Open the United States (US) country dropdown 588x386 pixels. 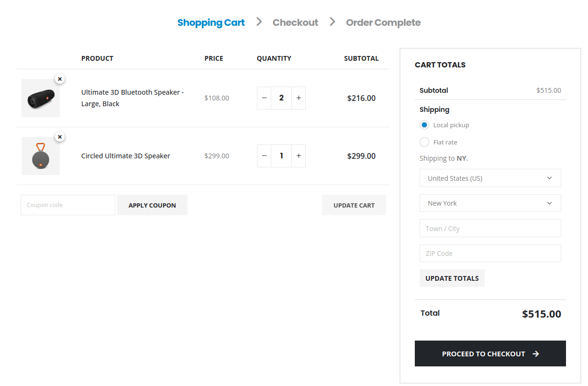[x=490, y=178]
